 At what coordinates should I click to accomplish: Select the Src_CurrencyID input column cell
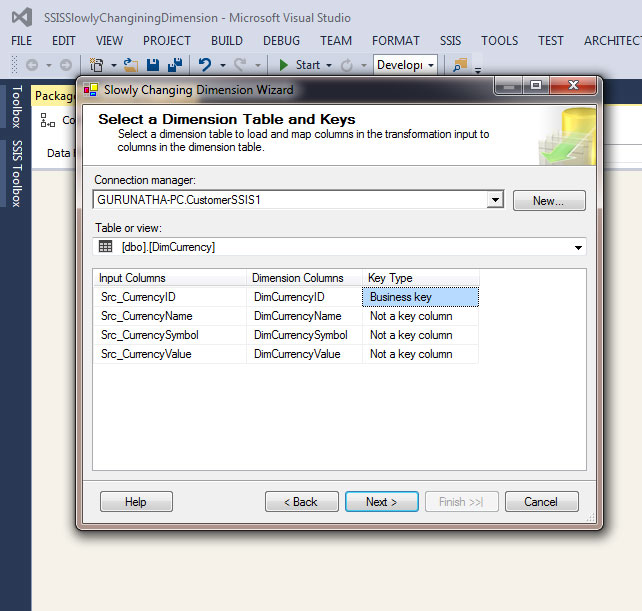170,297
